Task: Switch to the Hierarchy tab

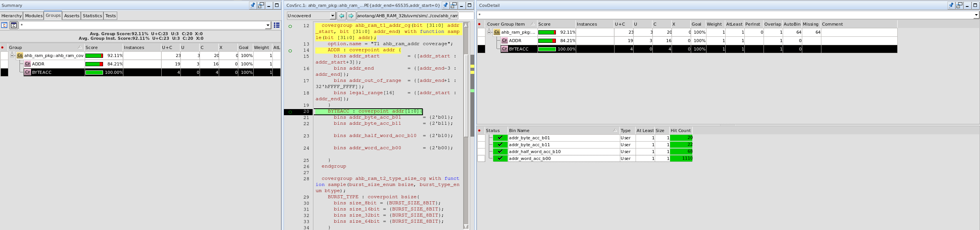Action: (11, 16)
